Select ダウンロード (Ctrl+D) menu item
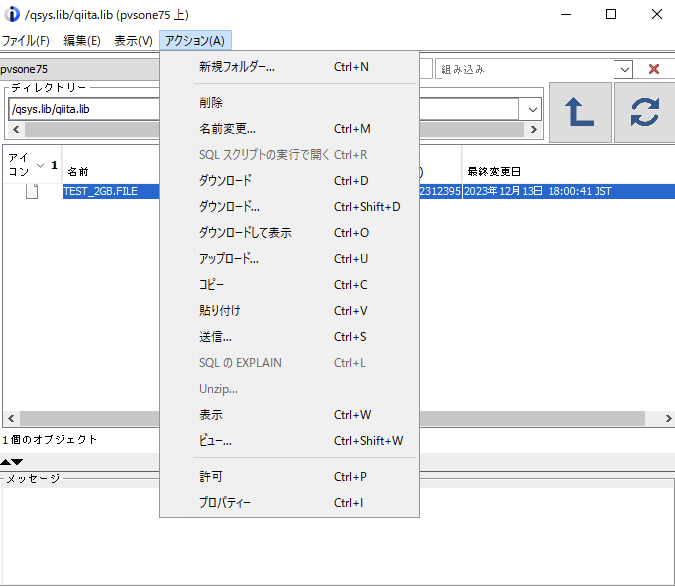The width and height of the screenshot is (675, 587). [x=289, y=181]
